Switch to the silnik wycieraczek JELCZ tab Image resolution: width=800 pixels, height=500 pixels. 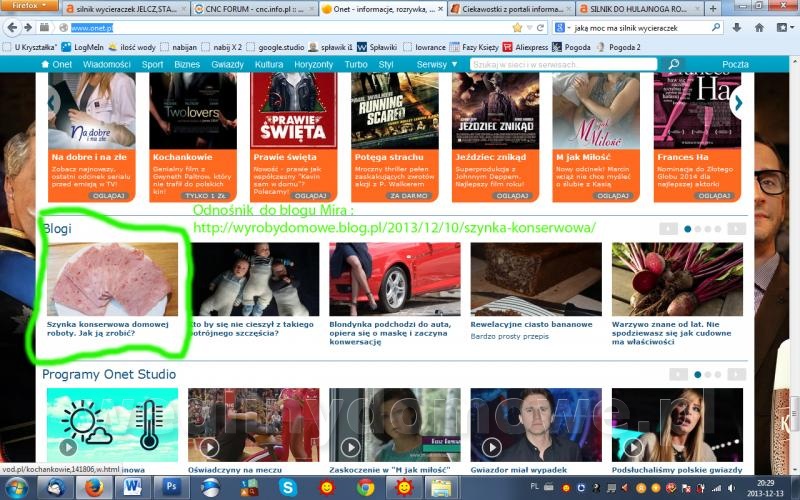tap(126, 9)
